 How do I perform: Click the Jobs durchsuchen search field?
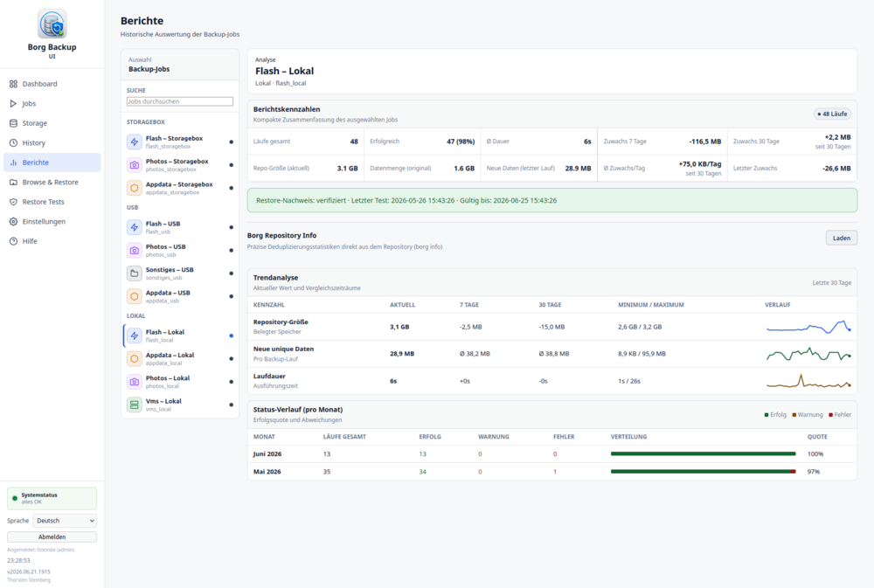(x=179, y=101)
